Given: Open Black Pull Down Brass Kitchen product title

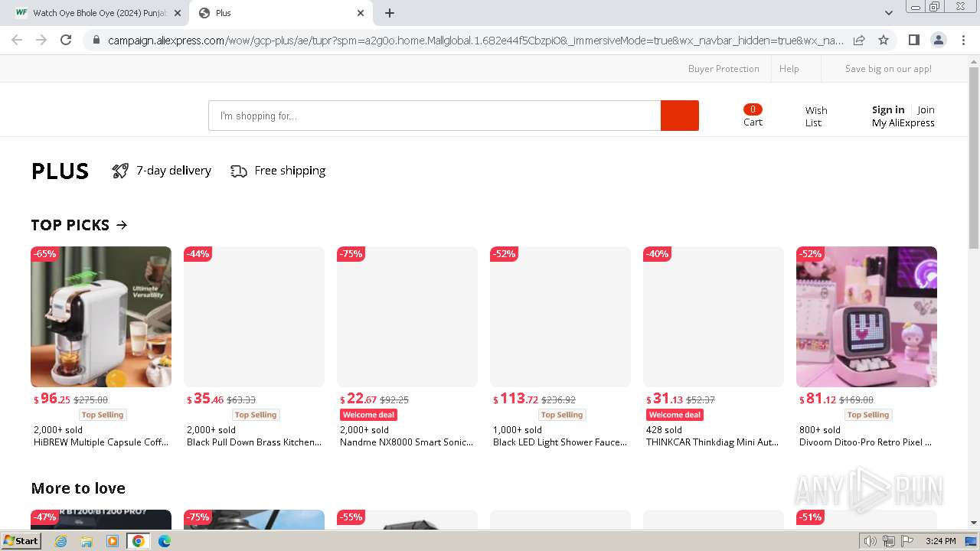Looking at the screenshot, I should click(x=254, y=442).
